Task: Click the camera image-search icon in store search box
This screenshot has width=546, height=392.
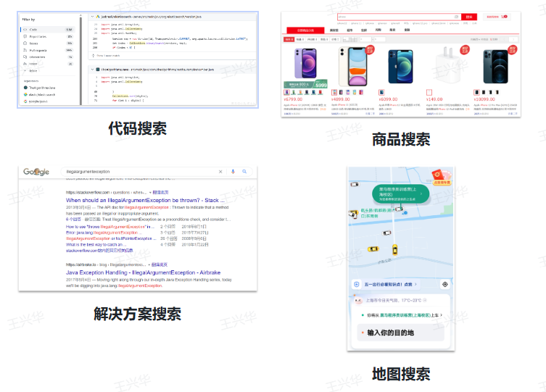Action: click(x=456, y=16)
